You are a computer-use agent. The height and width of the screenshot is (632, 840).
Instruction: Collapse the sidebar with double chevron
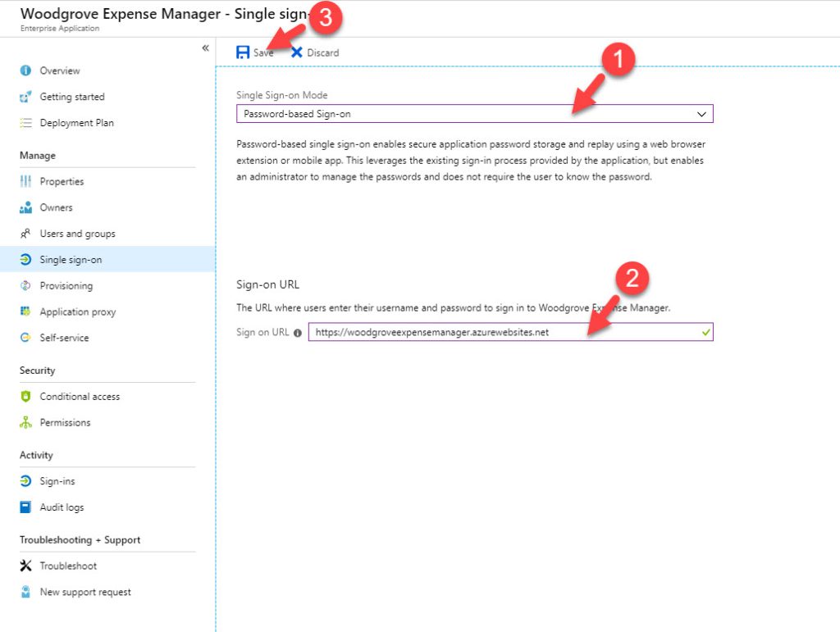click(x=205, y=48)
